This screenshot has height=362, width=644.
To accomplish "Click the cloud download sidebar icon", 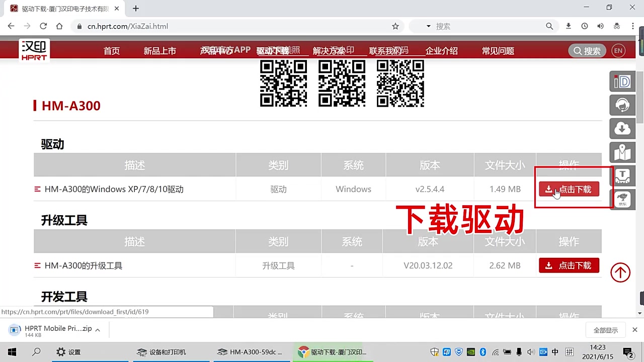I will point(622,129).
